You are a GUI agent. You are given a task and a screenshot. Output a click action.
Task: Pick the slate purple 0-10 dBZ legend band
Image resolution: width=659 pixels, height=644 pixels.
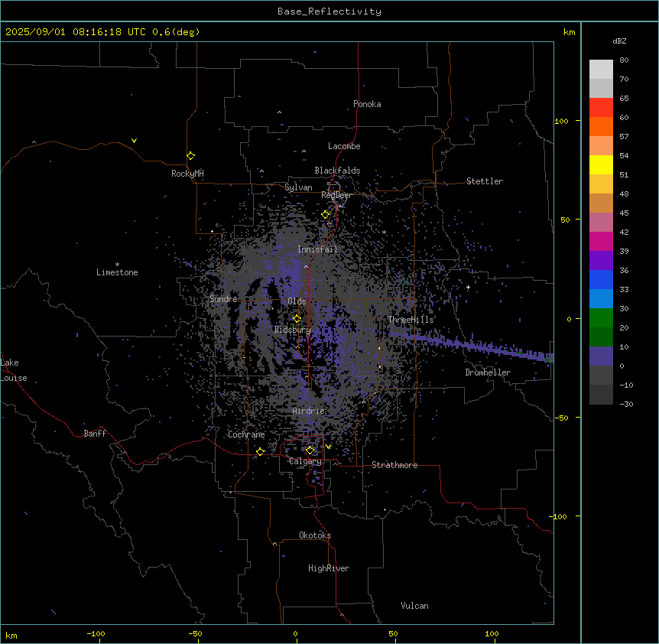601,356
